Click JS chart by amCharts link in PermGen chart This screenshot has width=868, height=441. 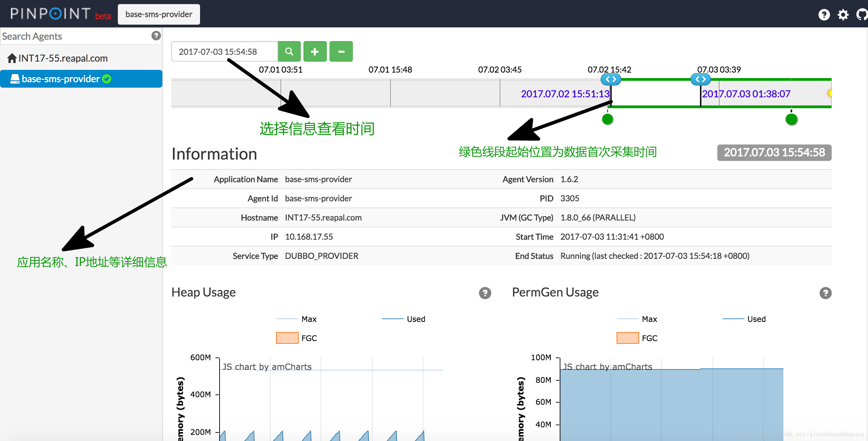point(608,367)
